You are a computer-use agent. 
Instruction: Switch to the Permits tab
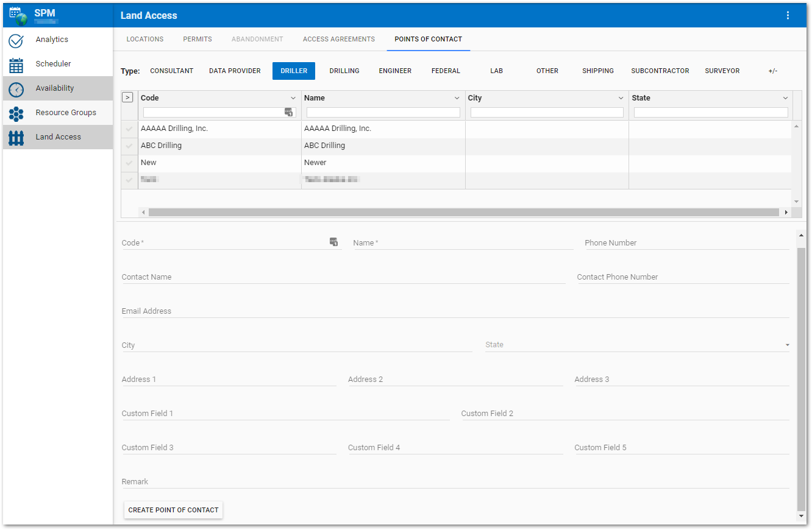tap(198, 39)
